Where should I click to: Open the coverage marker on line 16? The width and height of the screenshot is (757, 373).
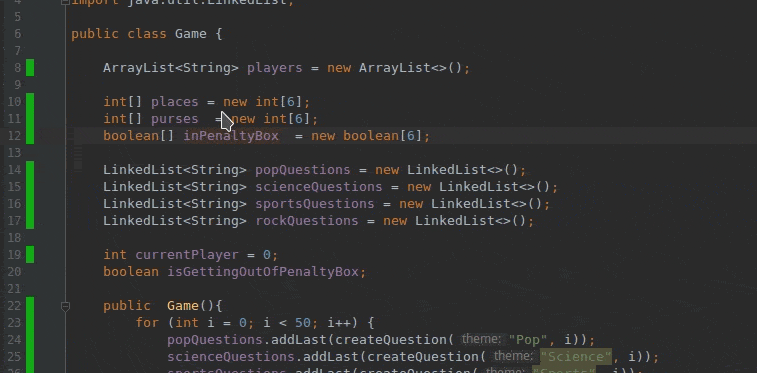click(30, 204)
